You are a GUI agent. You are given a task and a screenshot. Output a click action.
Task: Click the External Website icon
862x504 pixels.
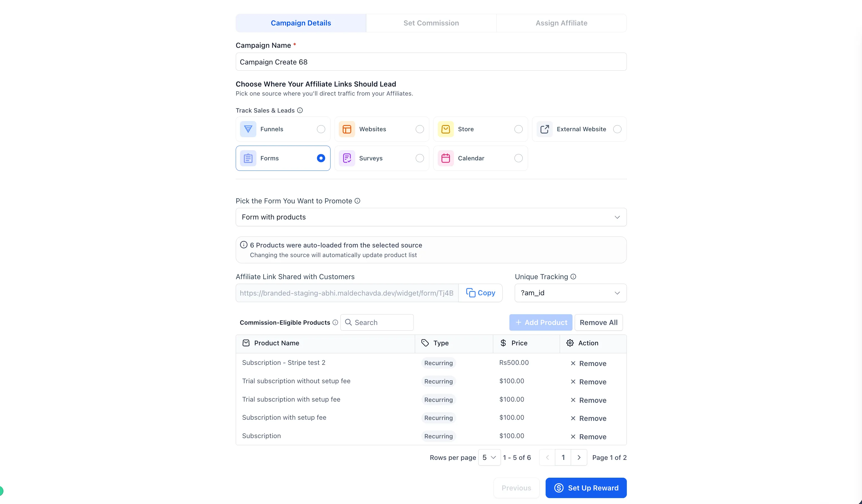[544, 129]
